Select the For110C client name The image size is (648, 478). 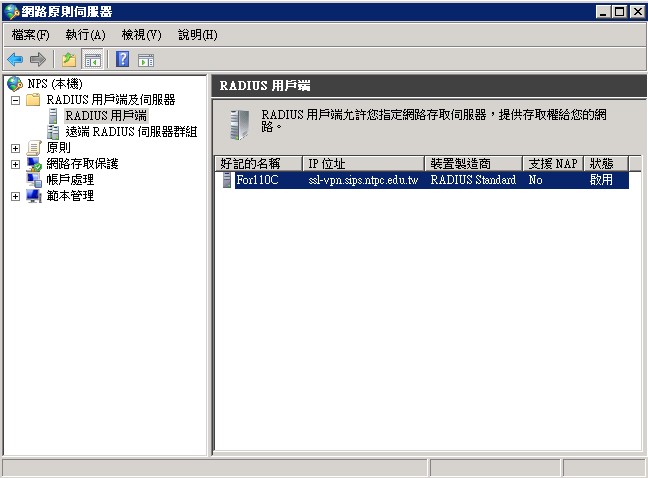pos(257,180)
